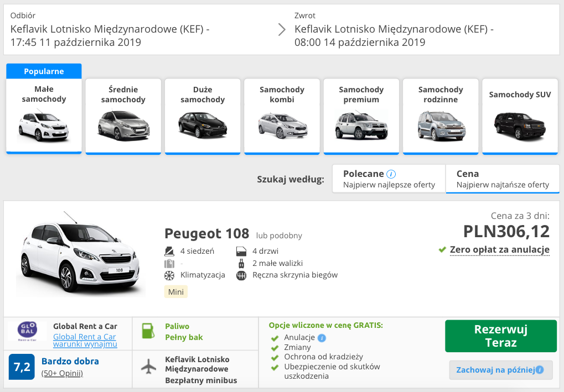The height and width of the screenshot is (392, 564).
Task: Click the 7,2 rating badge
Action: click(22, 367)
